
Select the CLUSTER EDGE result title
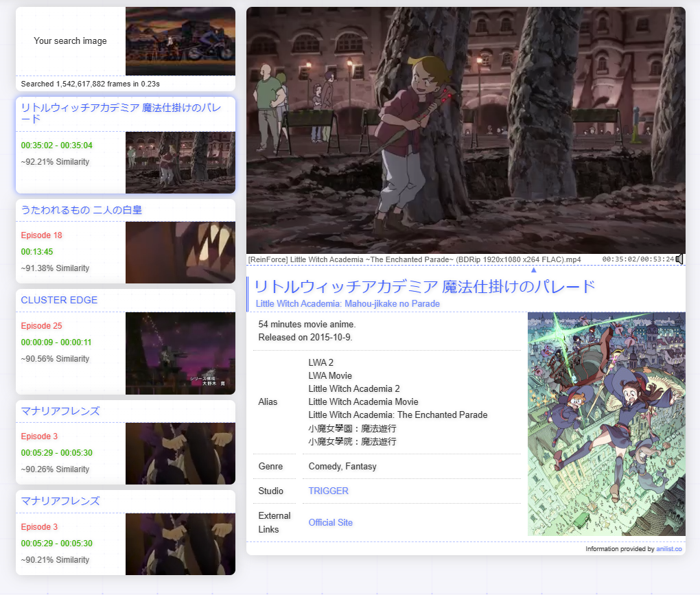click(x=59, y=300)
